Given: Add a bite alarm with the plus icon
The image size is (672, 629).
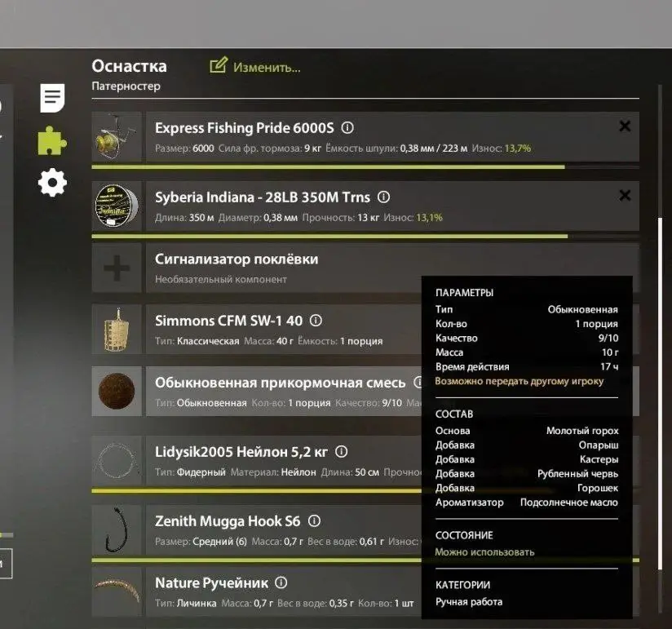Looking at the screenshot, I should (x=117, y=268).
